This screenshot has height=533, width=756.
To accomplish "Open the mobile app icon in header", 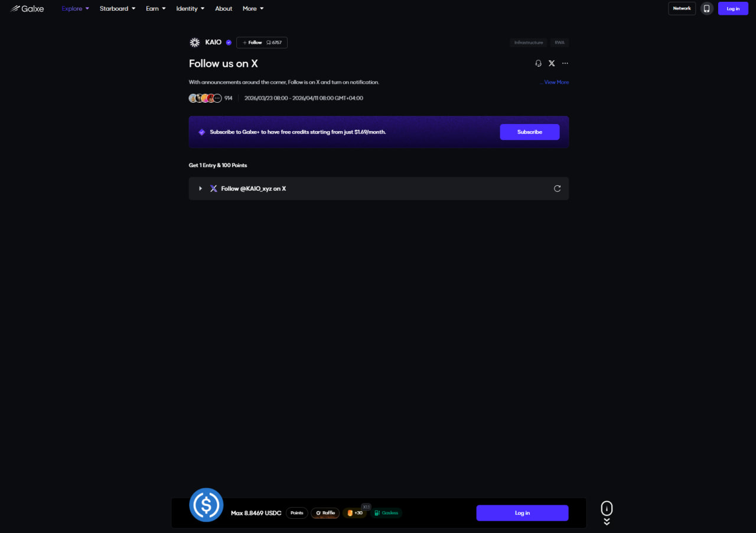I will click(x=706, y=8).
